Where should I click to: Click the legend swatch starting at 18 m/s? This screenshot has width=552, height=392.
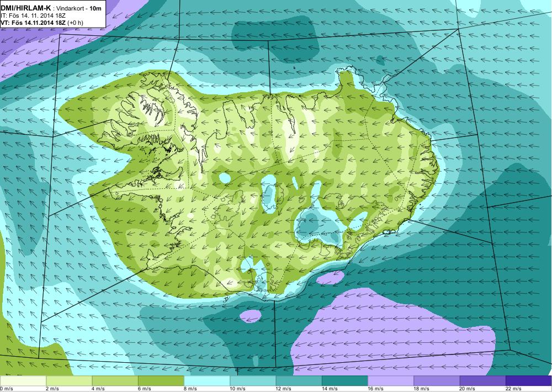click(x=437, y=380)
